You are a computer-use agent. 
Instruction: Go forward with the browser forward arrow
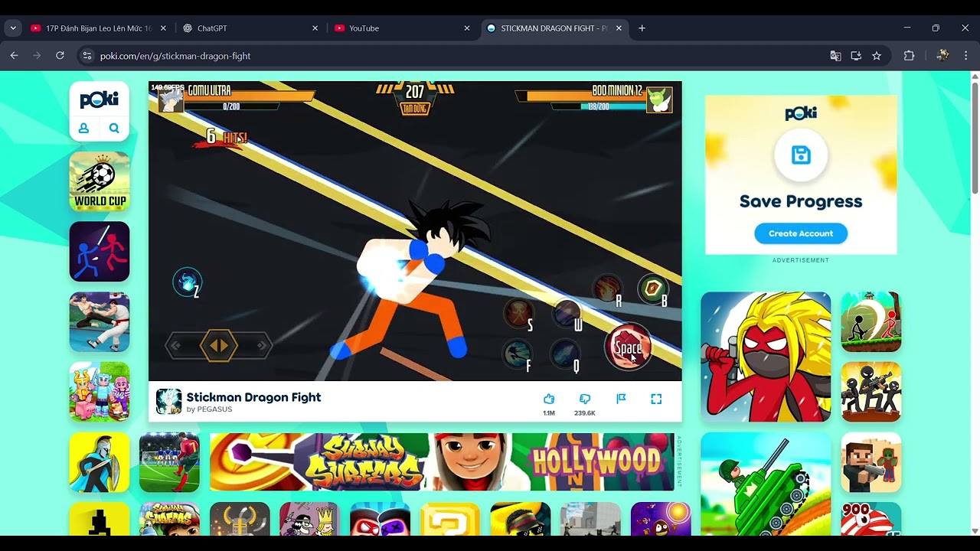coord(37,56)
